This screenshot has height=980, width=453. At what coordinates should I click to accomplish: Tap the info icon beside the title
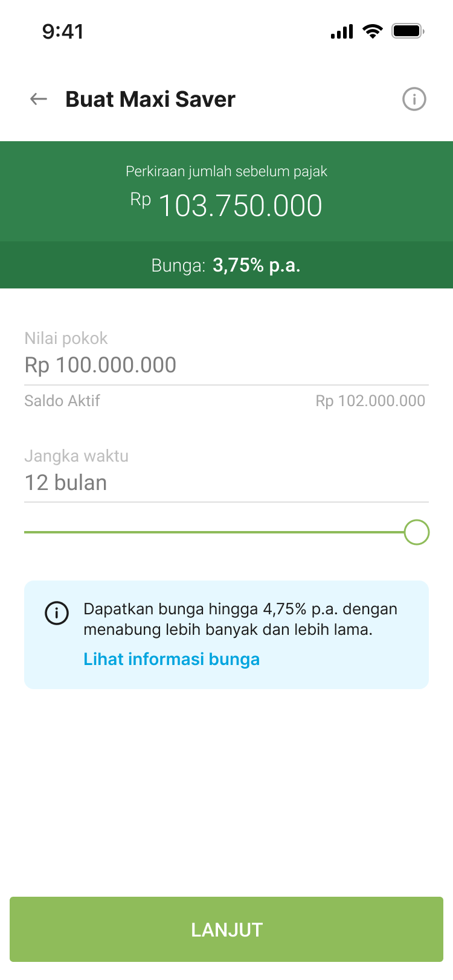point(414,99)
